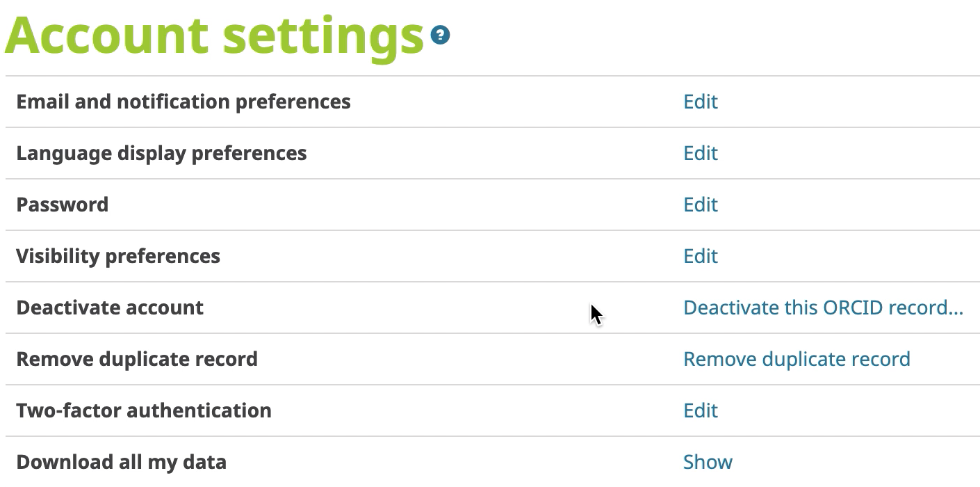This screenshot has height=487, width=980.
Task: Click the bold Deactivate account label
Action: pos(110,308)
